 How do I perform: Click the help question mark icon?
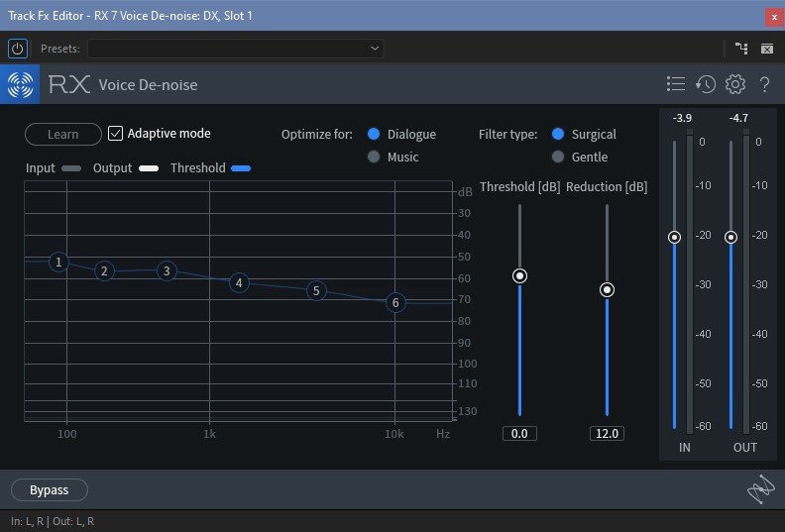coord(764,84)
